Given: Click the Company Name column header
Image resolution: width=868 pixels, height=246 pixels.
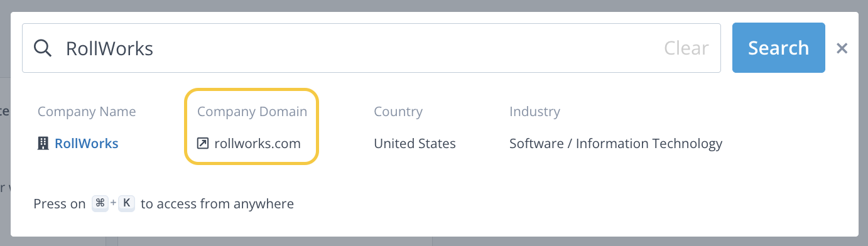Looking at the screenshot, I should tap(87, 112).
